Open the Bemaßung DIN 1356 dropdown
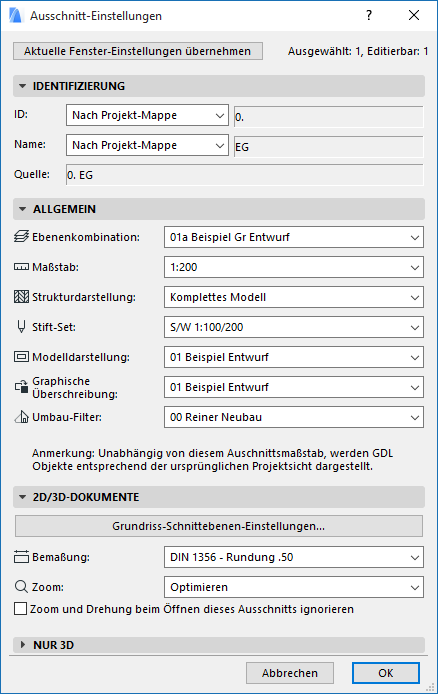 pyautogui.click(x=294, y=557)
